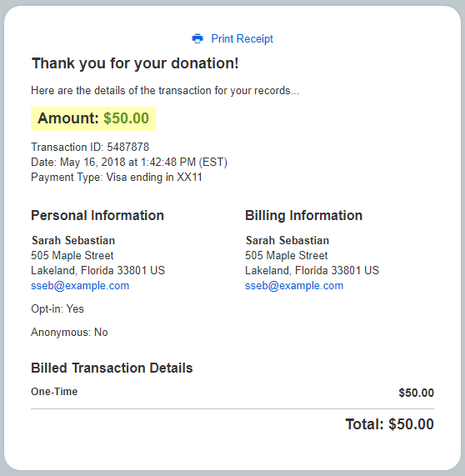Click the Total: $50.00 text
Image resolution: width=465 pixels, height=476 pixels.
[390, 424]
